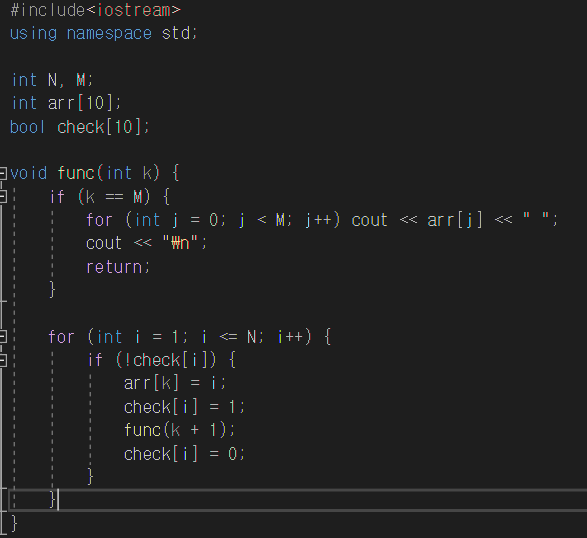Collapse the void func(int k) block

click(3, 174)
